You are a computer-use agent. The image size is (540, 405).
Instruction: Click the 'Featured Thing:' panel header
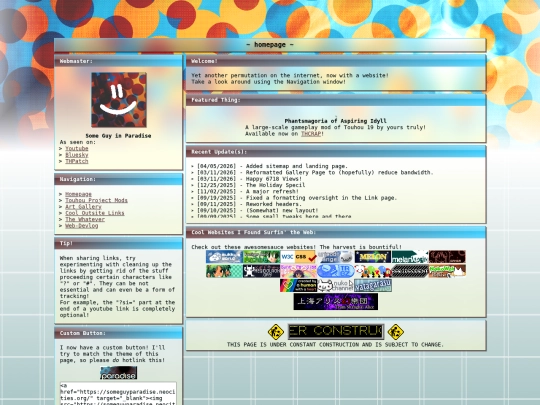coord(336,100)
